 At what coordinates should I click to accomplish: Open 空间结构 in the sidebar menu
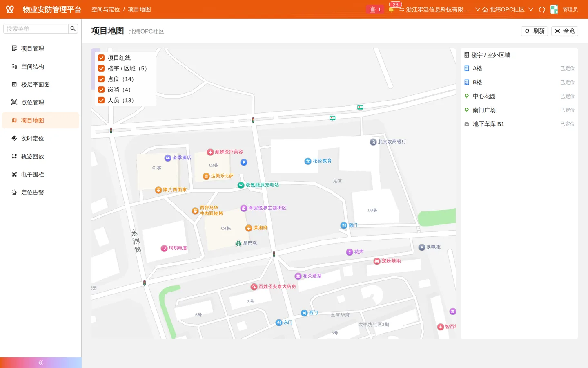point(40,66)
